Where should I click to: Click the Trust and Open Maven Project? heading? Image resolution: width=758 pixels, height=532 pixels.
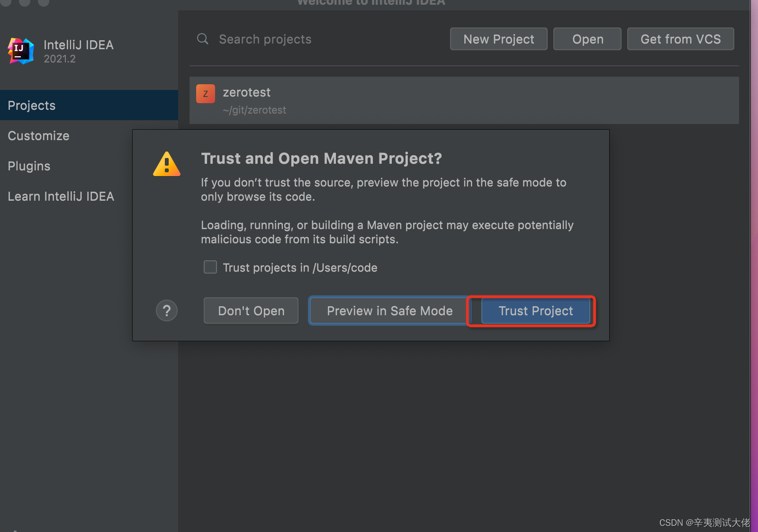(x=321, y=159)
